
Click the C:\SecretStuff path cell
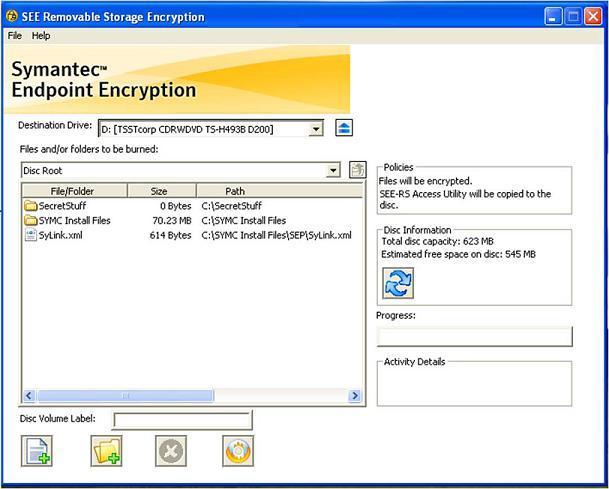(231, 206)
